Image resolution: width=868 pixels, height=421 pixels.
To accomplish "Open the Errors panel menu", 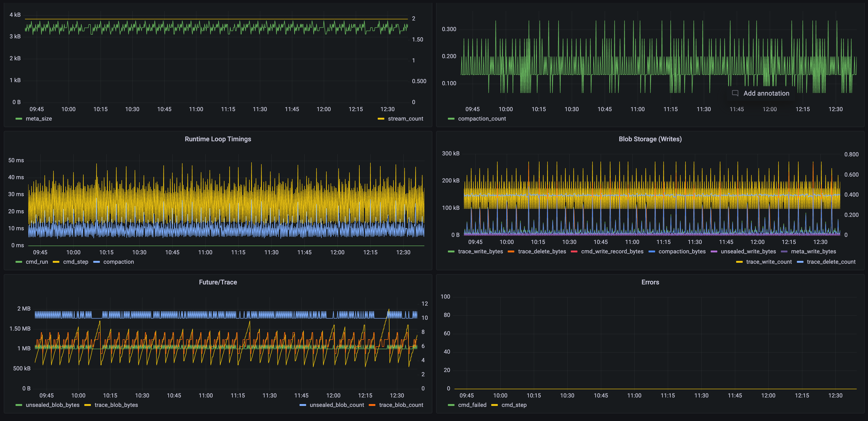I will click(650, 282).
